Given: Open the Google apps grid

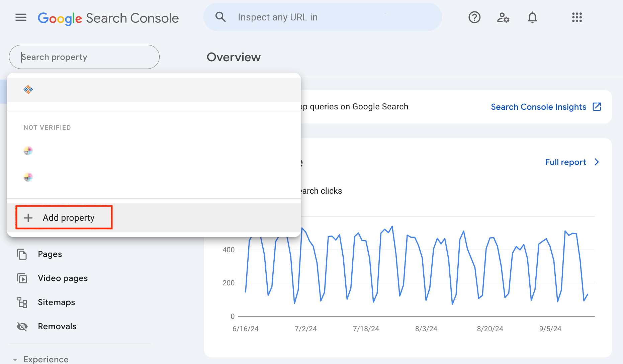Looking at the screenshot, I should [577, 17].
